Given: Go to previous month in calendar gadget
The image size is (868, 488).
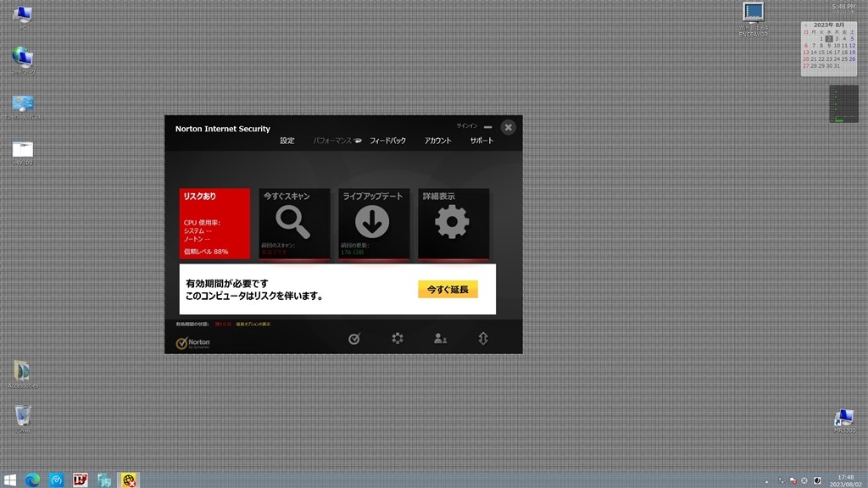Looking at the screenshot, I should click(x=805, y=25).
